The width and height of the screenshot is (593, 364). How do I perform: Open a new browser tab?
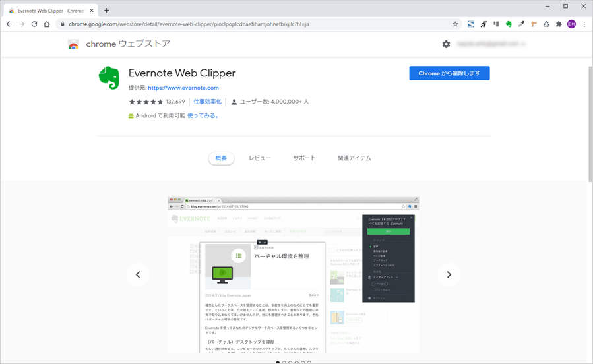point(106,11)
